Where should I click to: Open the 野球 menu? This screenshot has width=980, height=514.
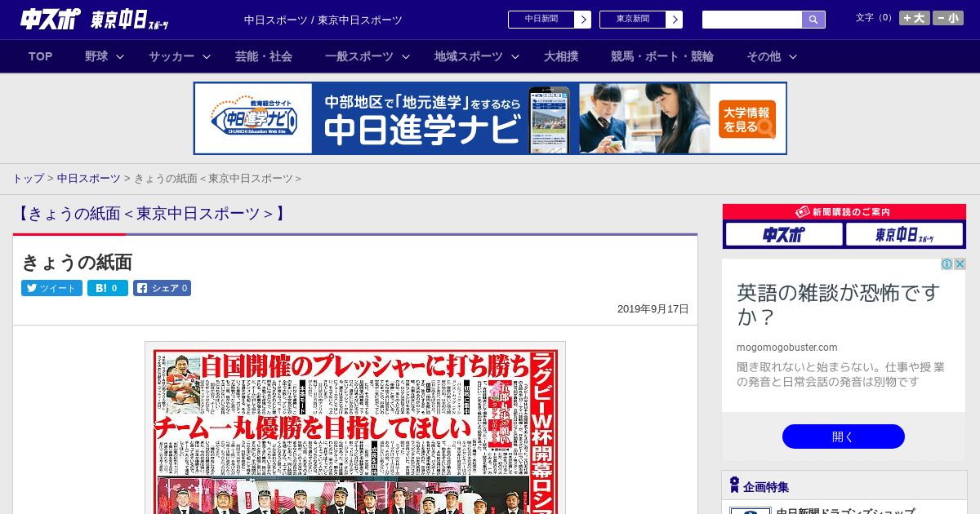[x=96, y=56]
